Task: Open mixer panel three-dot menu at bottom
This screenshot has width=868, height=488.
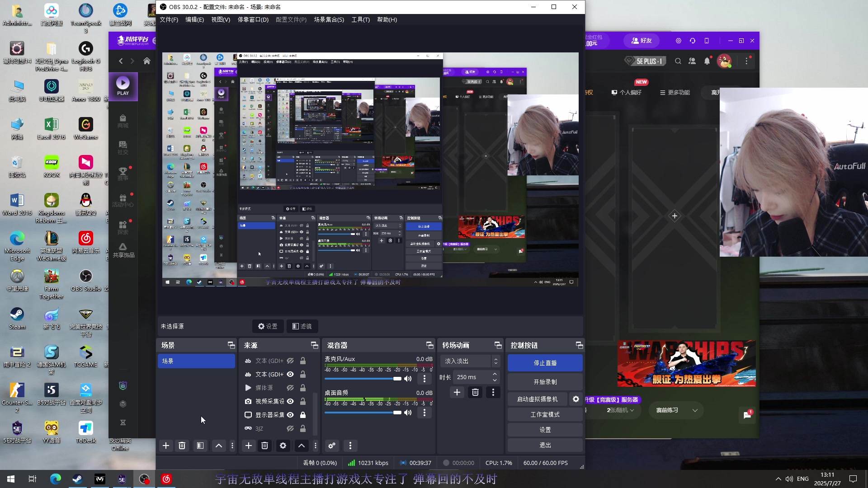Action: [x=350, y=446]
